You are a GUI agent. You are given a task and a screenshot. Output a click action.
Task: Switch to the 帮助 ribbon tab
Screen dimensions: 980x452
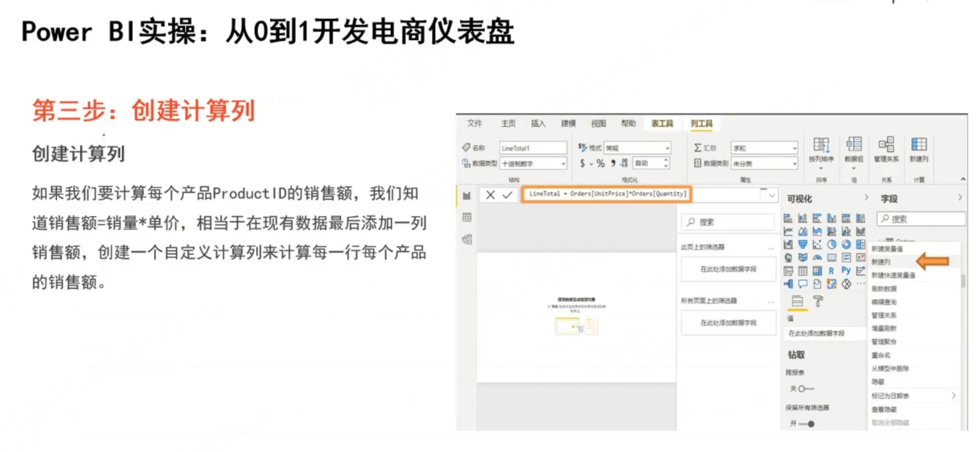coord(628,123)
